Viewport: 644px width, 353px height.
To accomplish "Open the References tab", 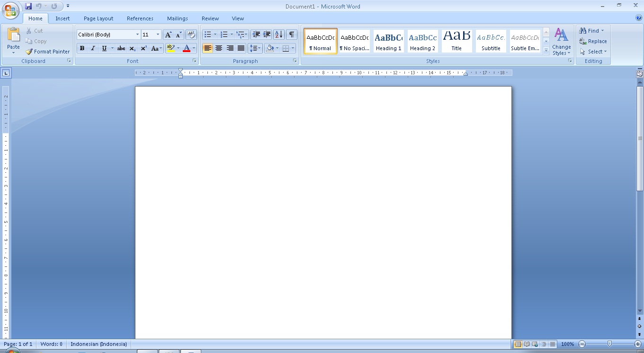I will (x=140, y=18).
